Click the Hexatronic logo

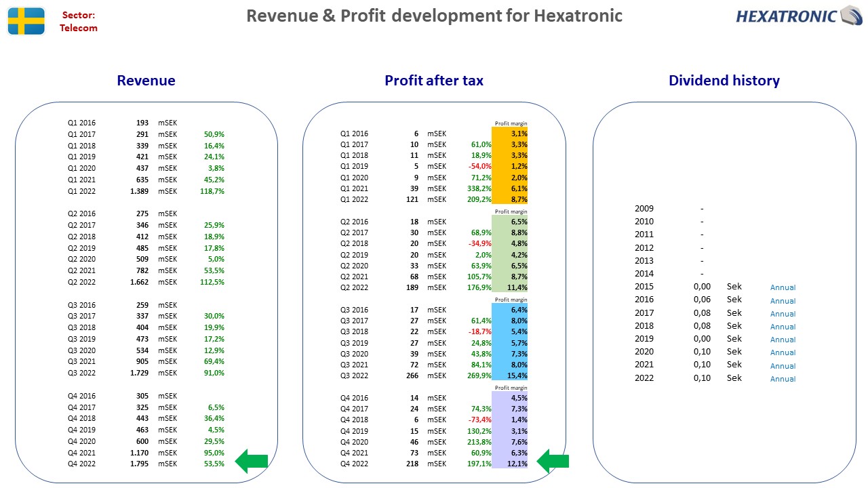coord(799,16)
